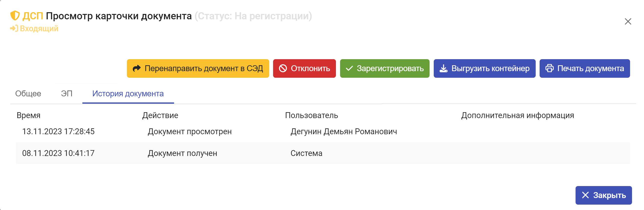Reject the document with Отклонить
The height and width of the screenshot is (210, 644).
click(304, 68)
